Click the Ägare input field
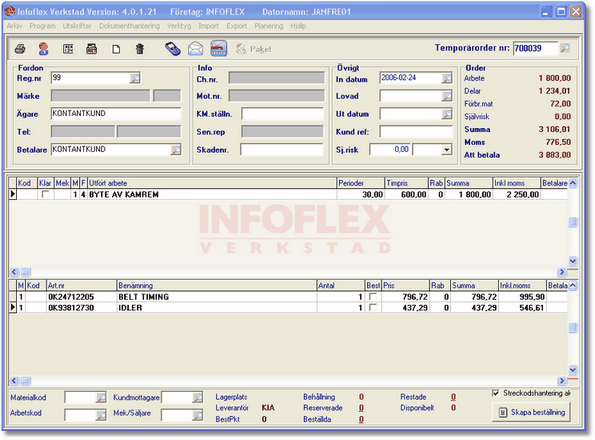 (116, 113)
